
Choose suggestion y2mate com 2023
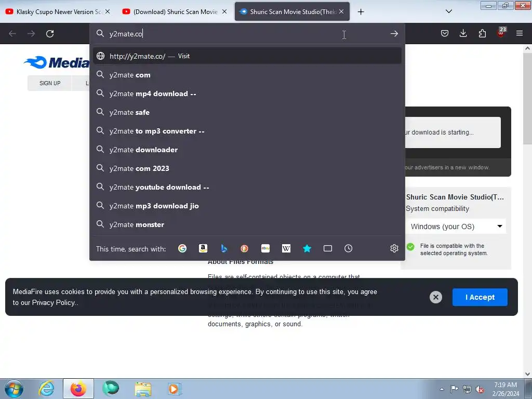tap(247, 168)
